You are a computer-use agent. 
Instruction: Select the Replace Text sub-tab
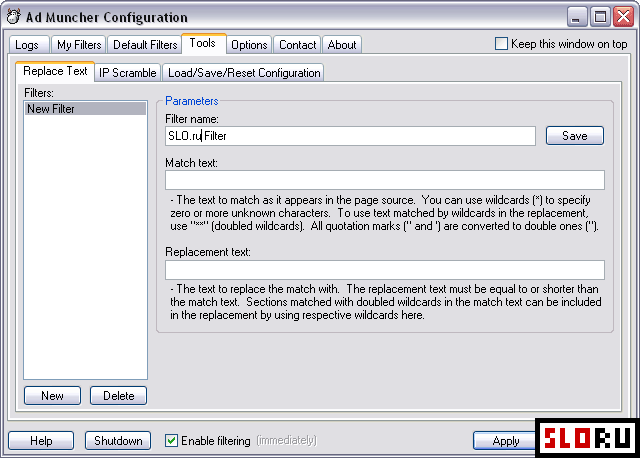55,71
